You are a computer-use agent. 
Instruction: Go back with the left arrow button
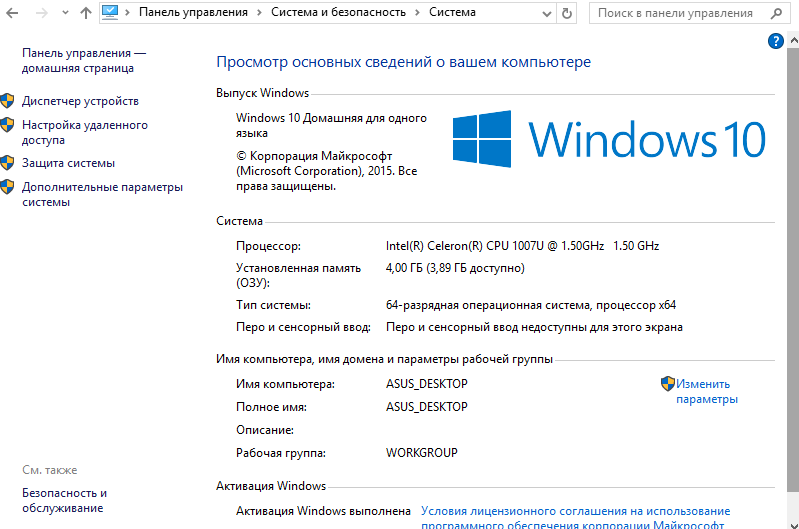pos(12,13)
